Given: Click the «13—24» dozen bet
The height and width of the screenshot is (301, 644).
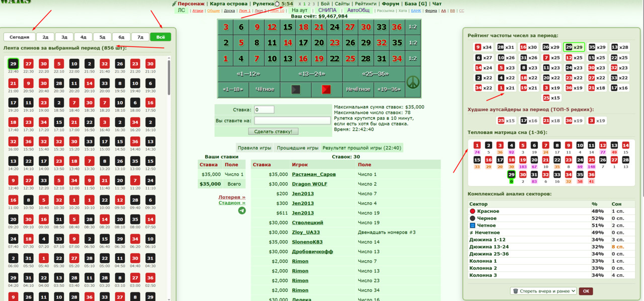Looking at the screenshot, I should point(311,73).
